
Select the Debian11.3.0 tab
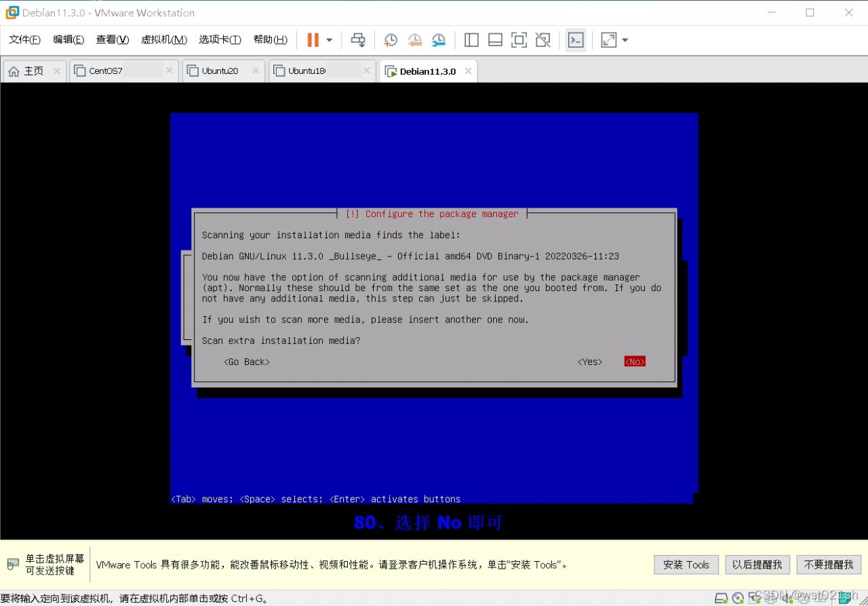[428, 71]
